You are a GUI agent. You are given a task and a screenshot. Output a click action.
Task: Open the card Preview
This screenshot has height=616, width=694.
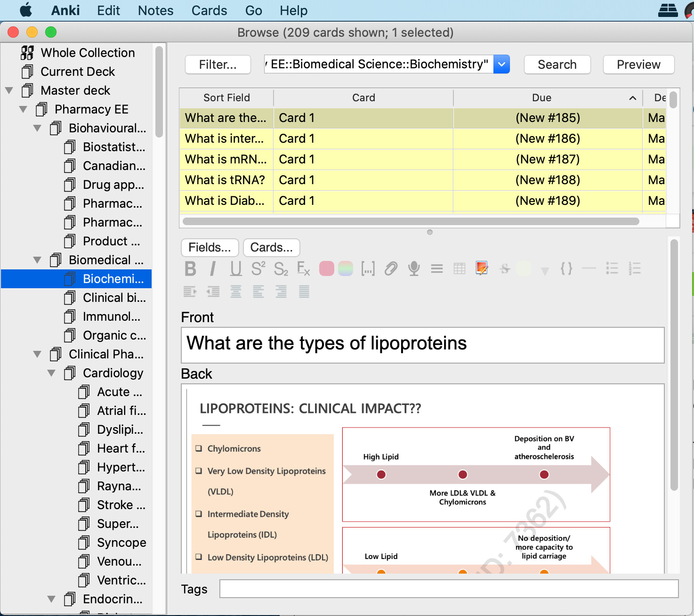click(639, 65)
